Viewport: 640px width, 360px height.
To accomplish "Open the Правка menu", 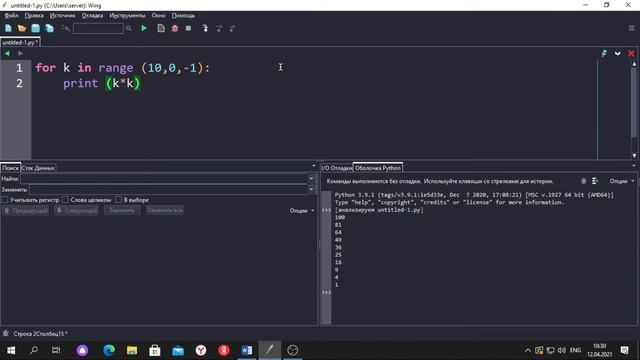I will click(34, 16).
